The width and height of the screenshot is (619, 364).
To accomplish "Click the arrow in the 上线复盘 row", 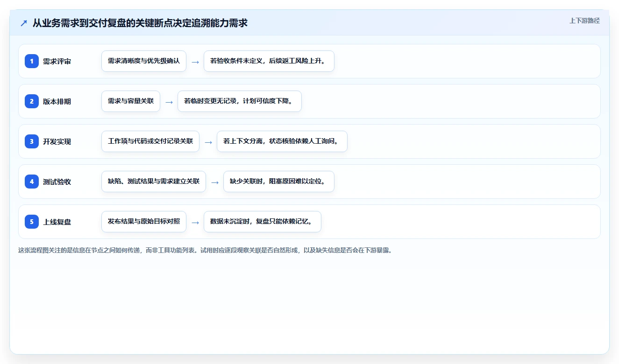I will pos(195,222).
